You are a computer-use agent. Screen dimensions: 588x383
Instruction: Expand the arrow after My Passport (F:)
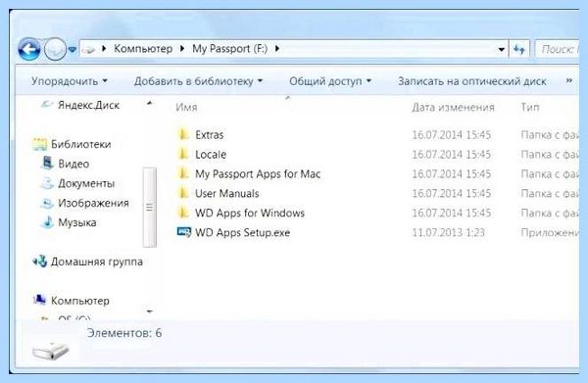click(x=277, y=49)
